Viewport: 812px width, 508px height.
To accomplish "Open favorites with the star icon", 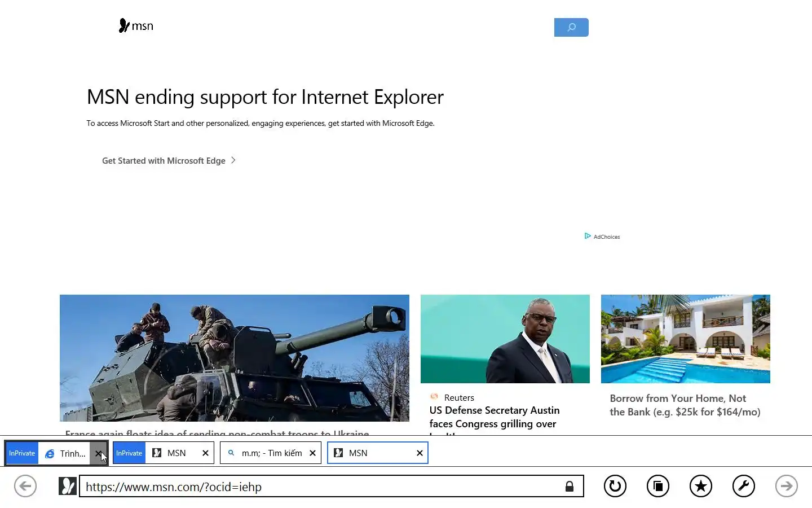I will pos(701,486).
